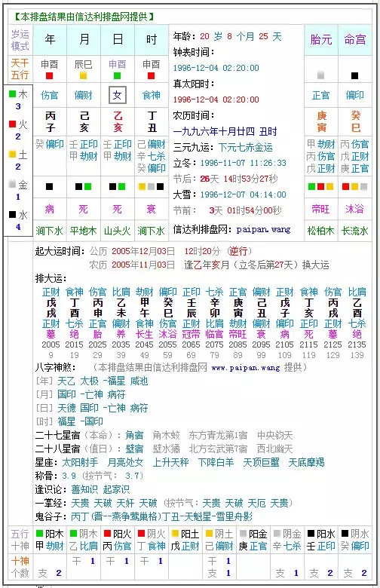Select the 年 column header
The image size is (380, 588).
pos(50,39)
